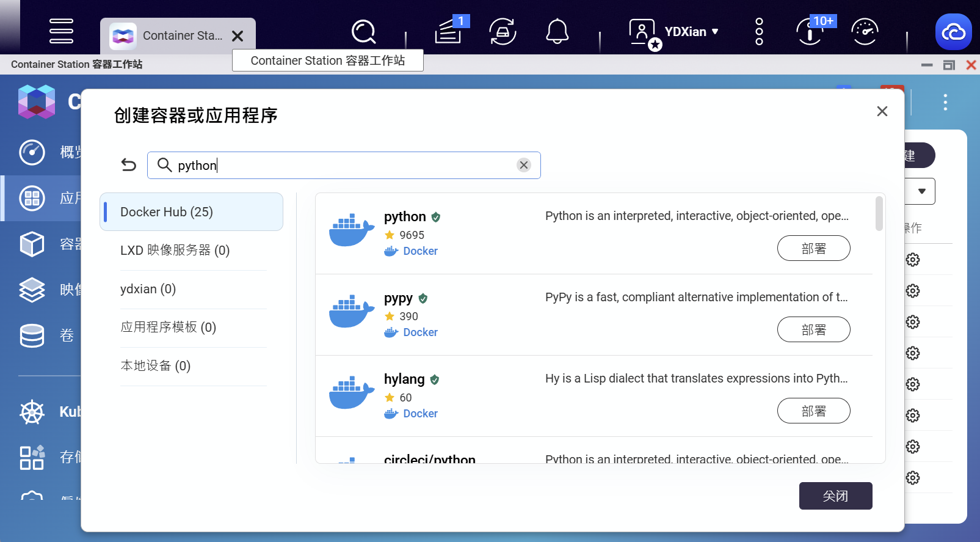Open the three-dot more options in top bar
The width and height of the screenshot is (980, 542).
tap(759, 31)
